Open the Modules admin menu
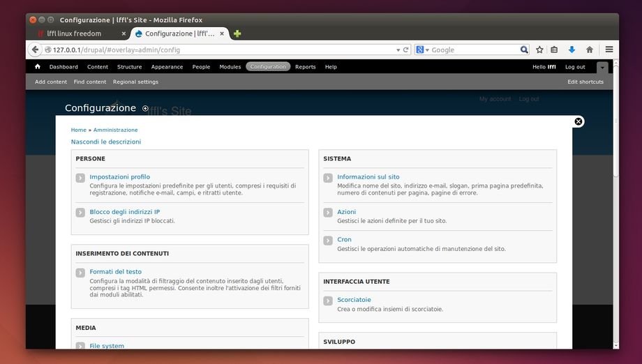Screen dimensions: 642x364 pyautogui.click(x=230, y=67)
